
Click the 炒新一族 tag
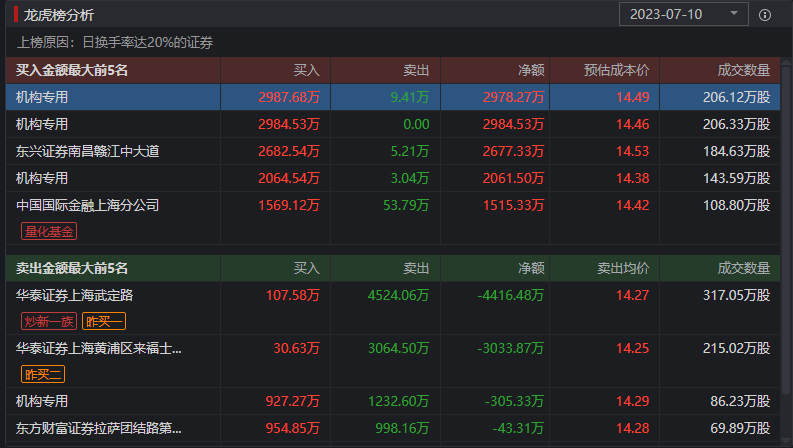click(49, 321)
